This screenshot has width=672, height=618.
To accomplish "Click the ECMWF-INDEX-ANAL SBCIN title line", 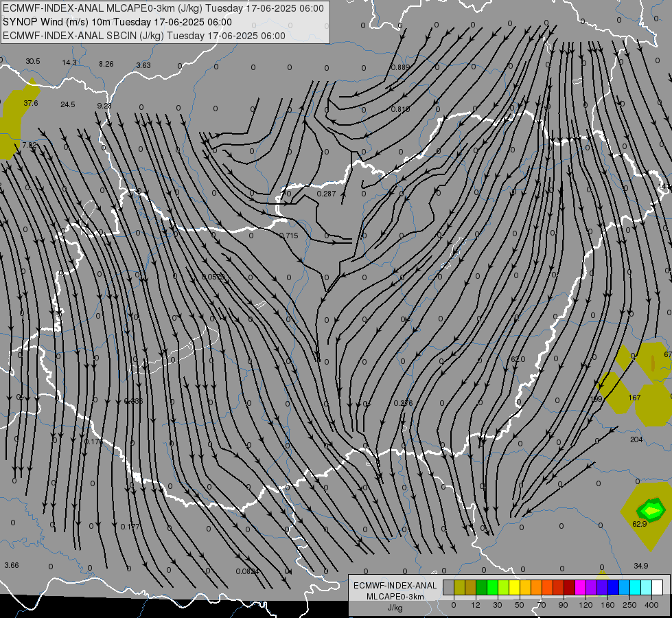I will tap(144, 36).
